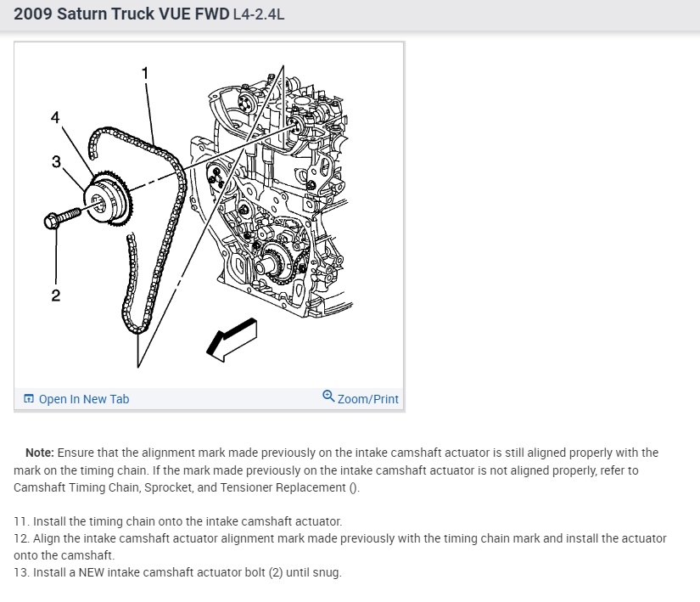This screenshot has height=602, width=700.
Task: Open the diagram via Open In New Tab text
Action: coord(84,399)
